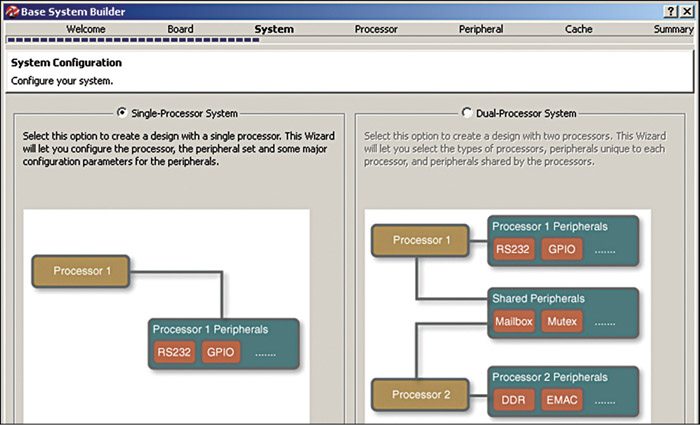
Task: Close the Base System Builder window
Action: [688, 10]
